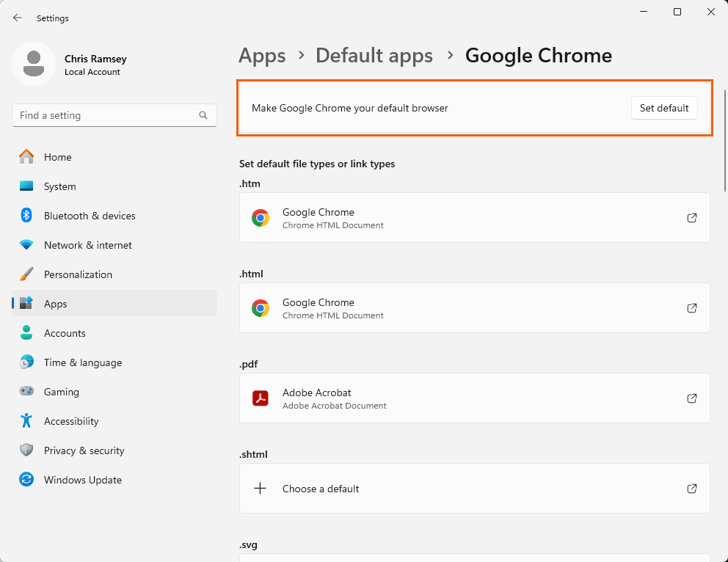Click the Network wifi icon
The height and width of the screenshot is (562, 728).
tap(26, 244)
